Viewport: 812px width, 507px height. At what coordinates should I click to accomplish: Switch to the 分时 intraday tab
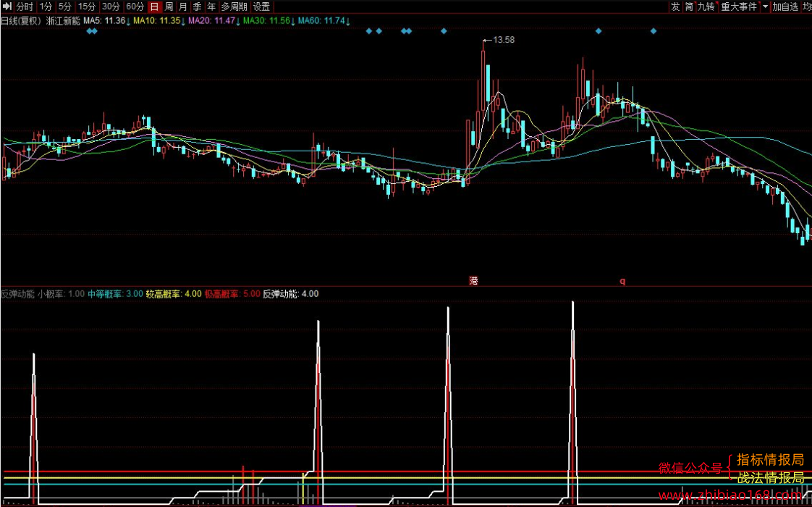point(25,7)
